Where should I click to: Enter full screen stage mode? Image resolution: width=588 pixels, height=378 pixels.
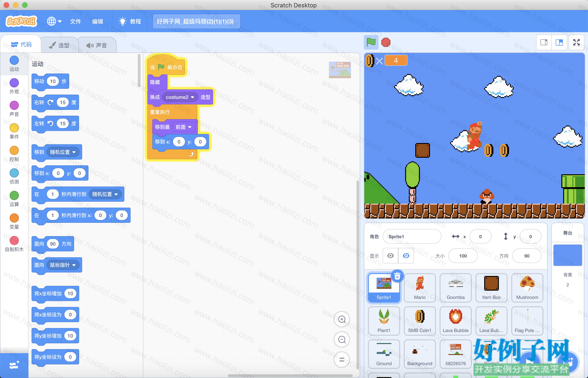[576, 43]
